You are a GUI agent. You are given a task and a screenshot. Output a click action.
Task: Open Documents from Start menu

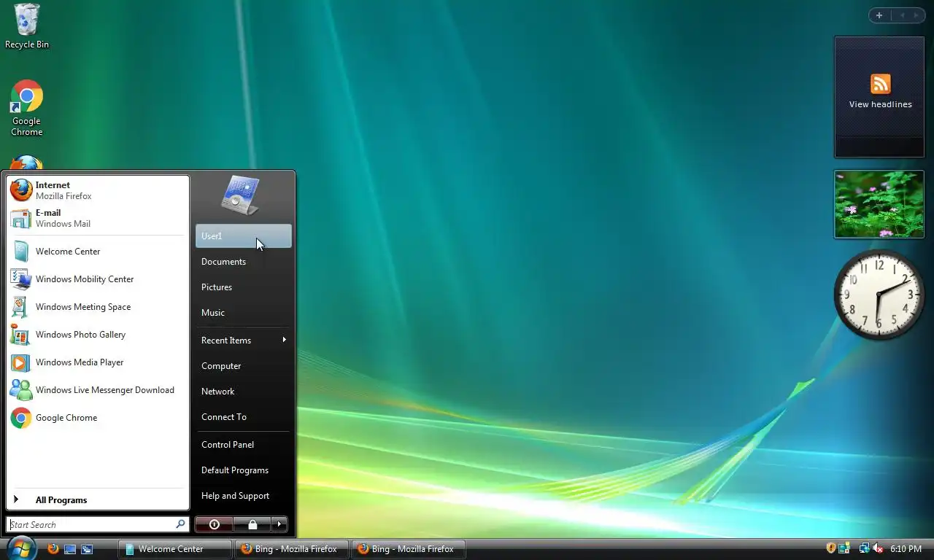tap(243, 262)
